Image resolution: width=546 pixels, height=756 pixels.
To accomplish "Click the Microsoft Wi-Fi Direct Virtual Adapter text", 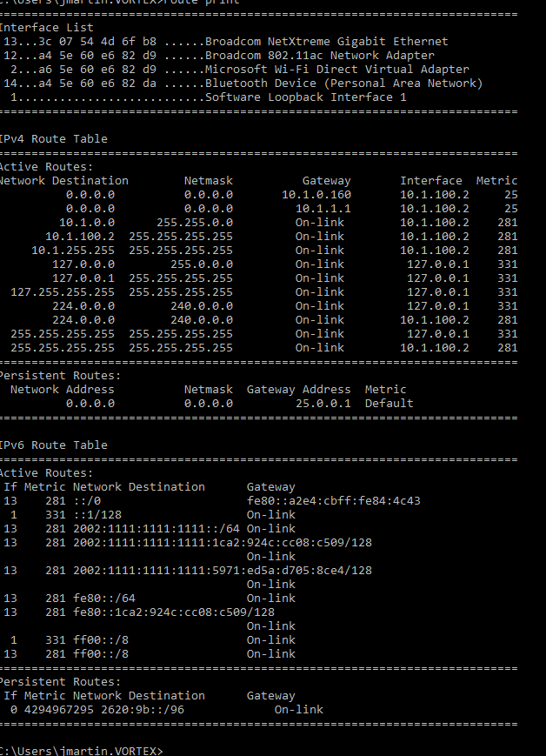I will (x=336, y=70).
